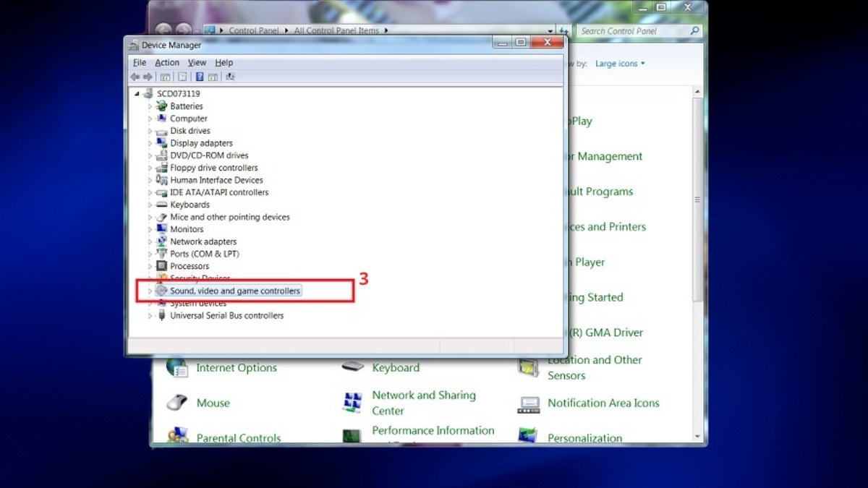Click the Network adapters icon in tree
This screenshot has width=868, height=488.
[162, 241]
